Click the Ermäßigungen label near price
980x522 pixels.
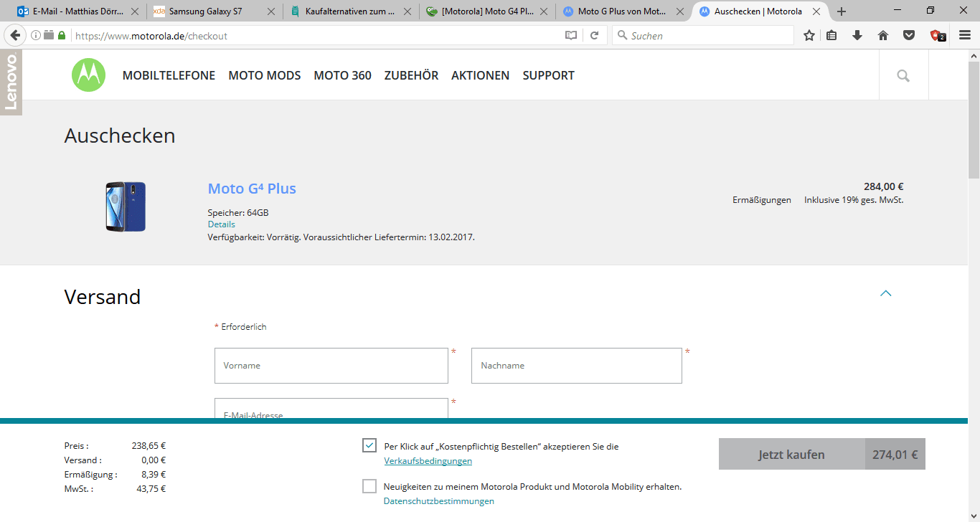(762, 200)
